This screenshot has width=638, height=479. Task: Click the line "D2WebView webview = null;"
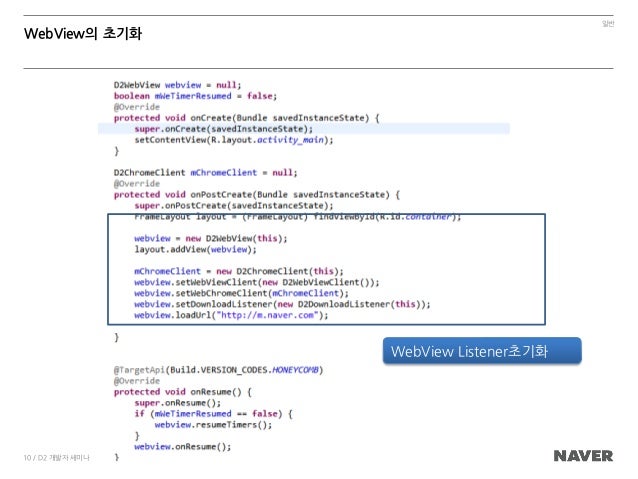point(177,85)
